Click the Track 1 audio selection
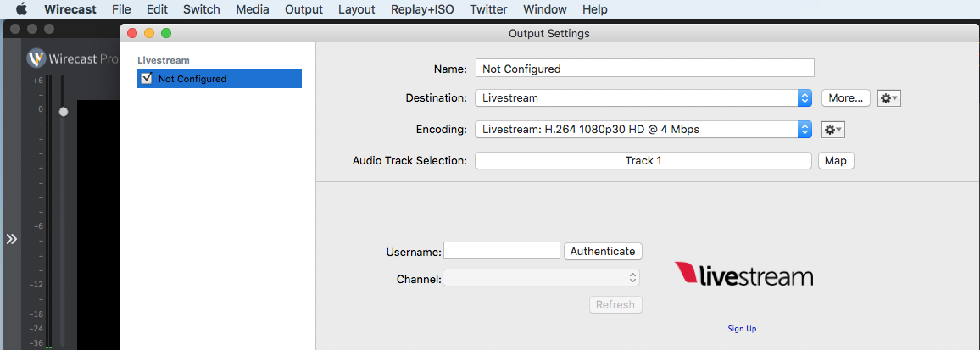980x350 pixels. 643,161
